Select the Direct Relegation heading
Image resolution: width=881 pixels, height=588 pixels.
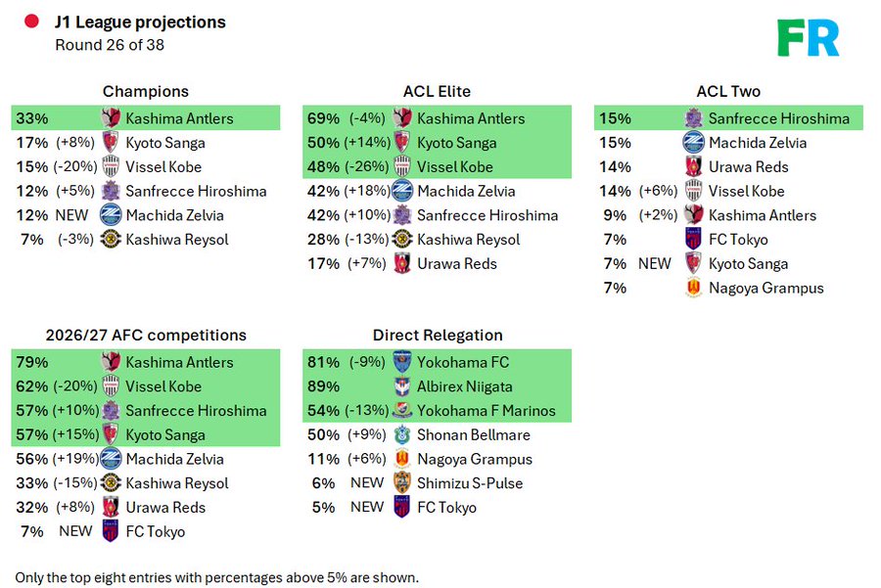(x=438, y=336)
